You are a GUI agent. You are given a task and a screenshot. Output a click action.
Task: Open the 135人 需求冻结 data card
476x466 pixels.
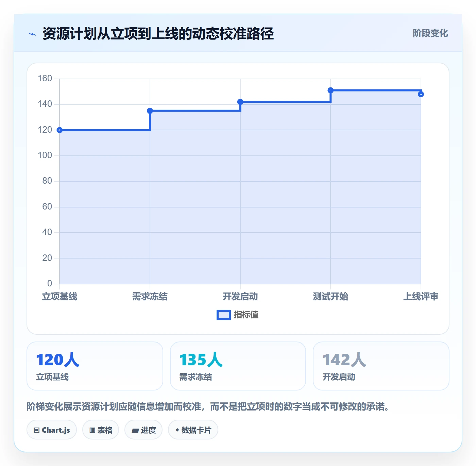point(238,366)
